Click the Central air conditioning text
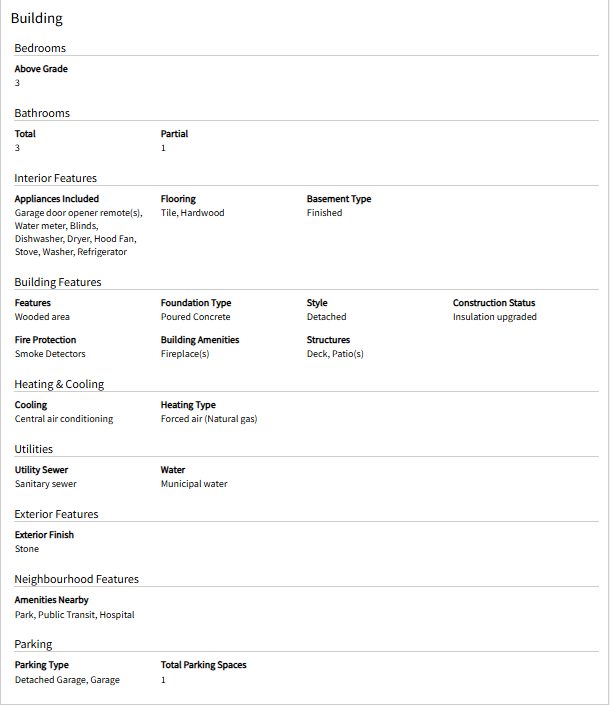This screenshot has height=705, width=610. pos(64,419)
